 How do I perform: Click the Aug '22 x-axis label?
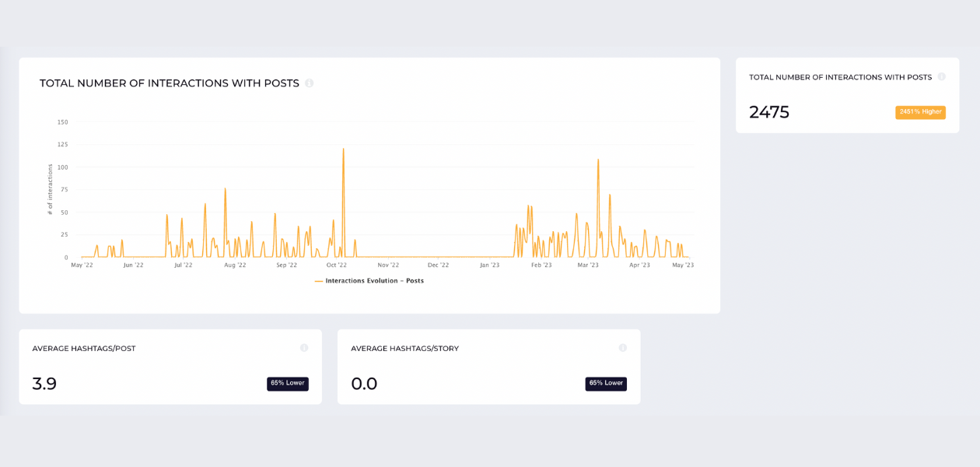pyautogui.click(x=235, y=265)
